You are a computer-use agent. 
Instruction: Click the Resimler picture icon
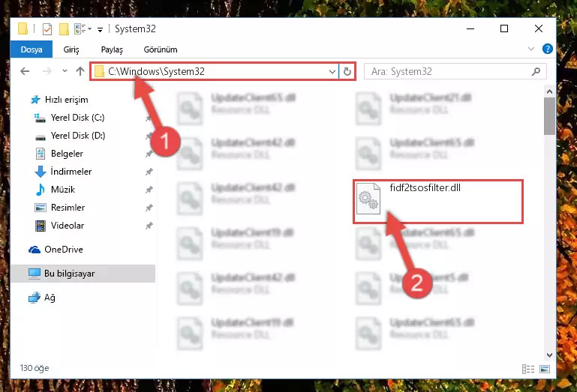(40, 208)
